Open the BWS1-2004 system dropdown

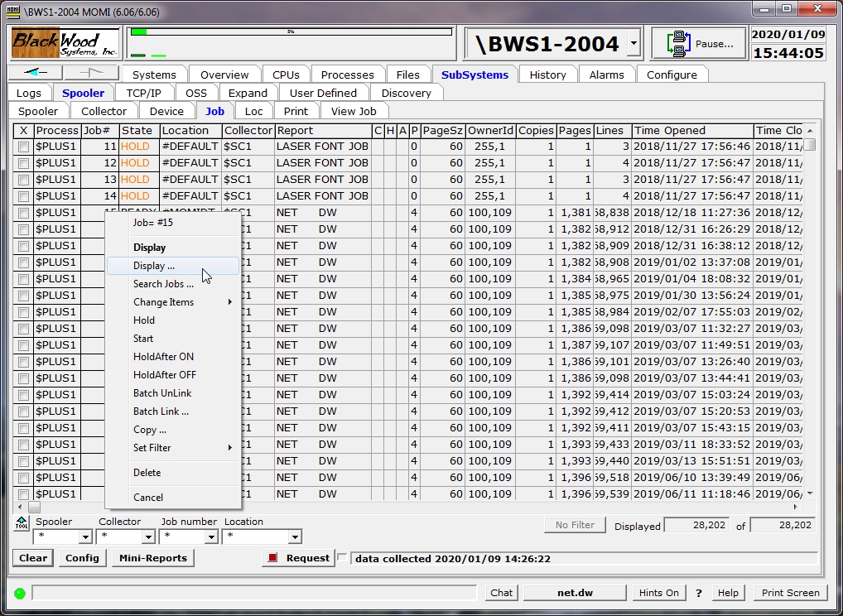tap(633, 44)
